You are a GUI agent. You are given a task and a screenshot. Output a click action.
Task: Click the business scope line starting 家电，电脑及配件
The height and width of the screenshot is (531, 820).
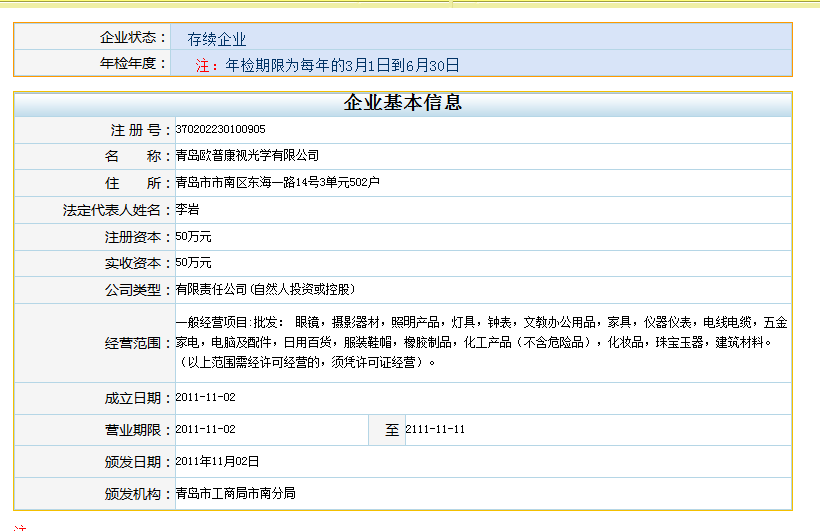pyautogui.click(x=474, y=342)
